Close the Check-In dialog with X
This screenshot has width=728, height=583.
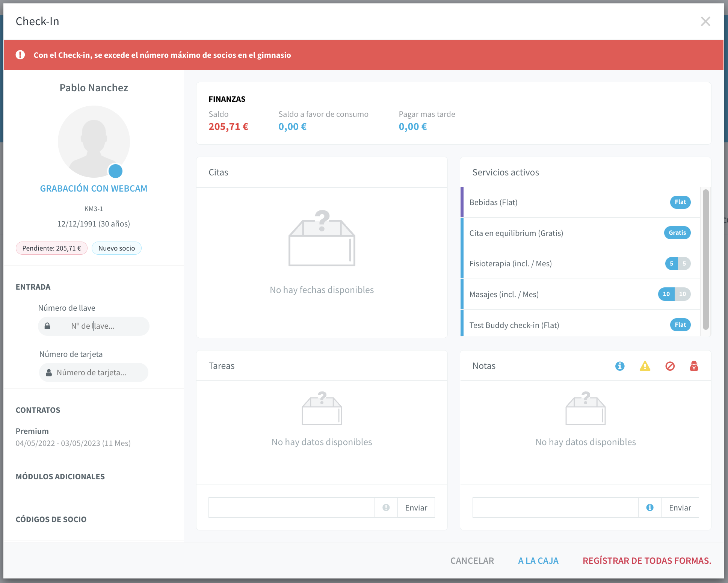pos(705,21)
